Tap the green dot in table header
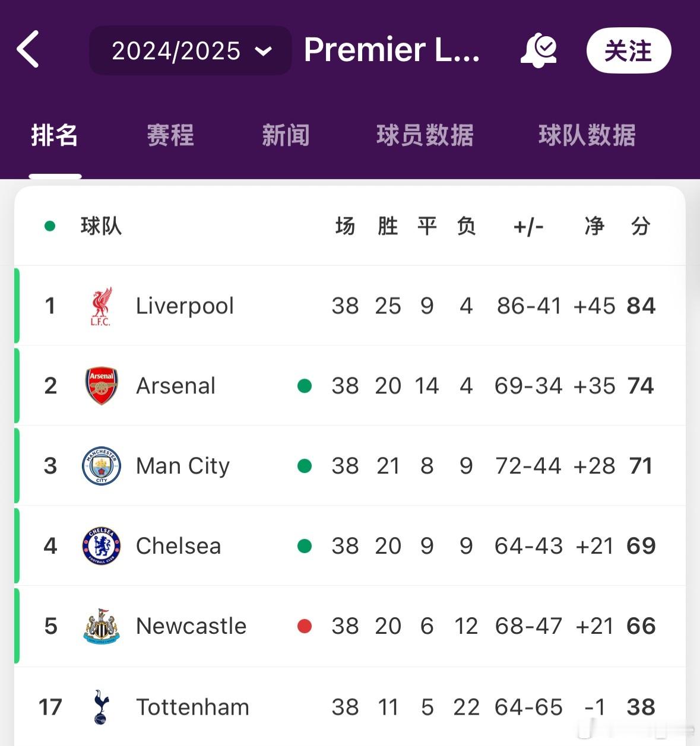The height and width of the screenshot is (746, 700). click(x=50, y=226)
